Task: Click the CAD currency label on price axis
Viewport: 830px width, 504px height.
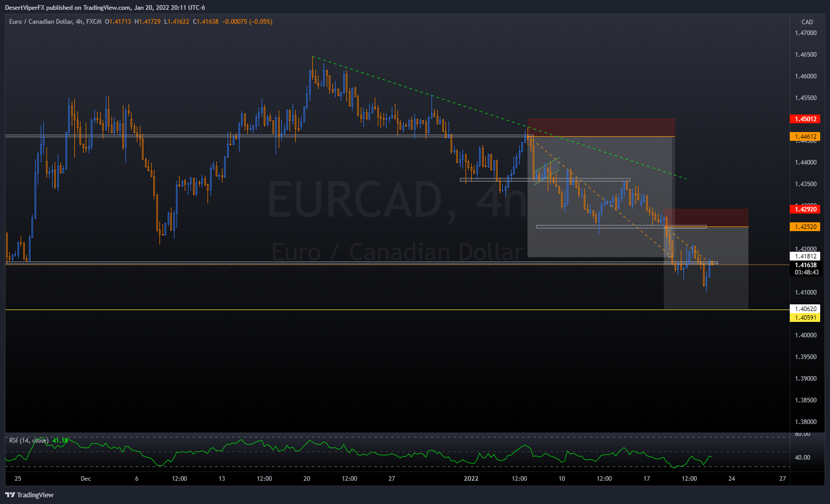Action: coord(807,22)
